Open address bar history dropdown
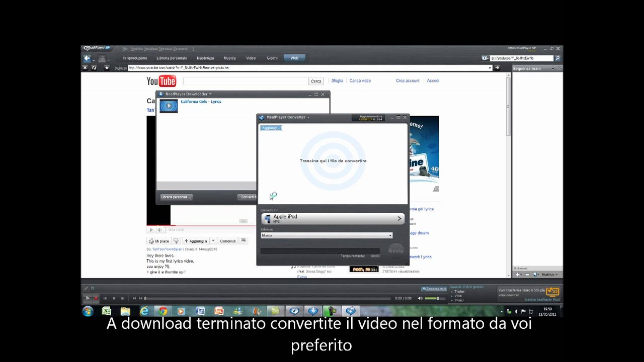Screen dimensions: 644x362 [490, 68]
